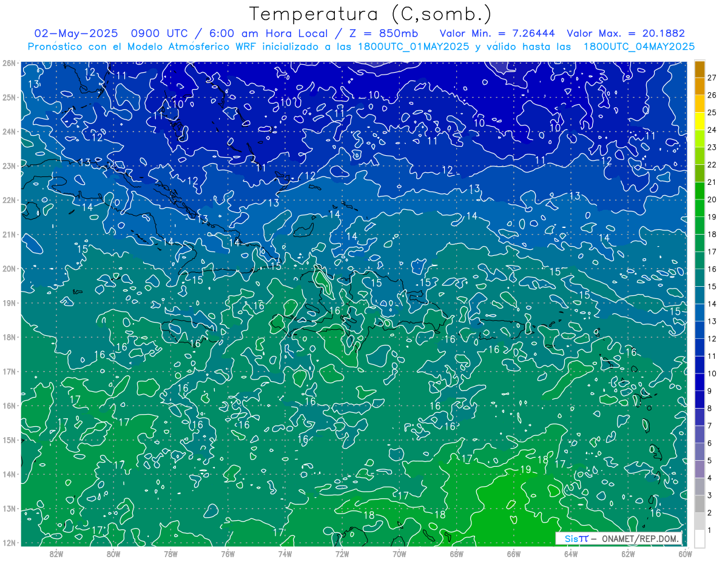Image resolution: width=728 pixels, height=562 pixels.
Task: Click the "12N" latitude axis label
Action: [x=8, y=543]
